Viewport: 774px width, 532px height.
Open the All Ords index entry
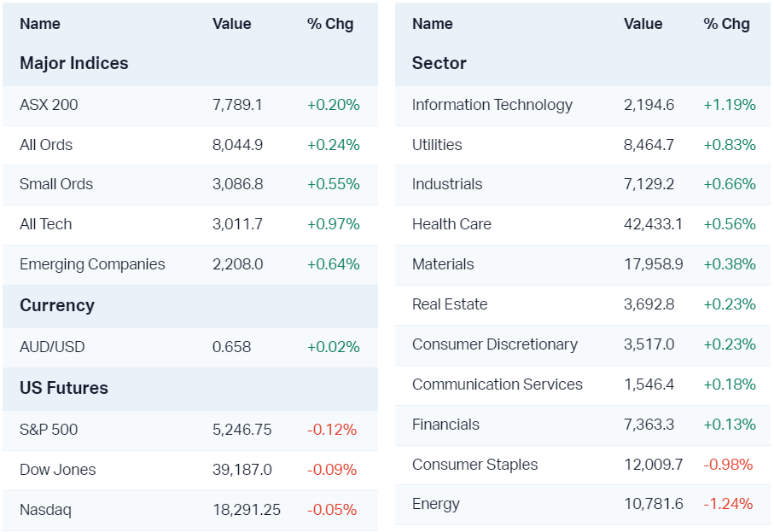pyautogui.click(x=46, y=145)
